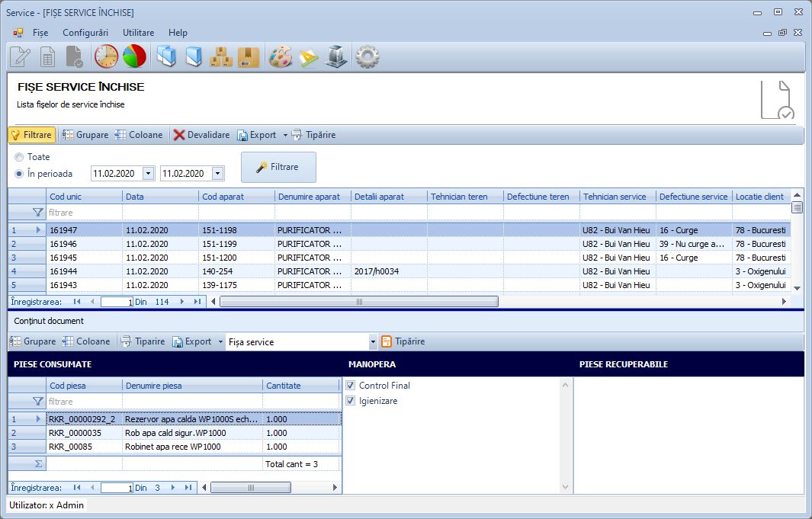Screen dimensions: 812x519
Task: Click the clock icon in main toolbar
Action: pos(106,56)
